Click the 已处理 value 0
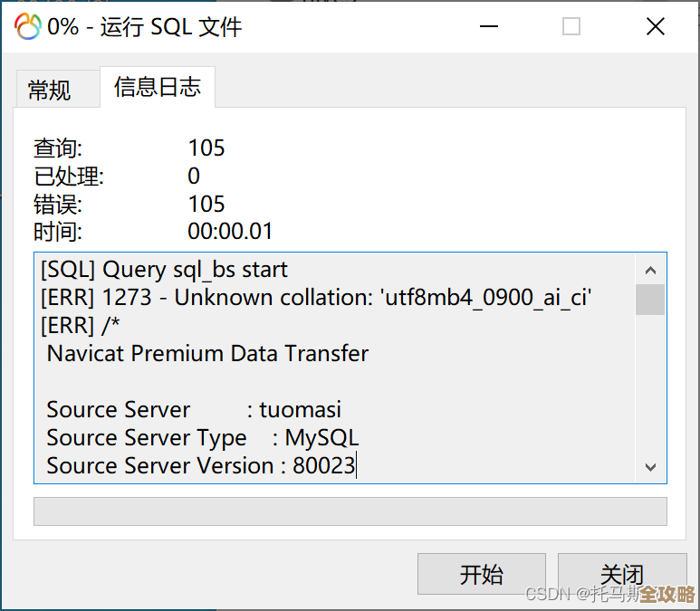Image resolution: width=700 pixels, height=611 pixels. [194, 176]
